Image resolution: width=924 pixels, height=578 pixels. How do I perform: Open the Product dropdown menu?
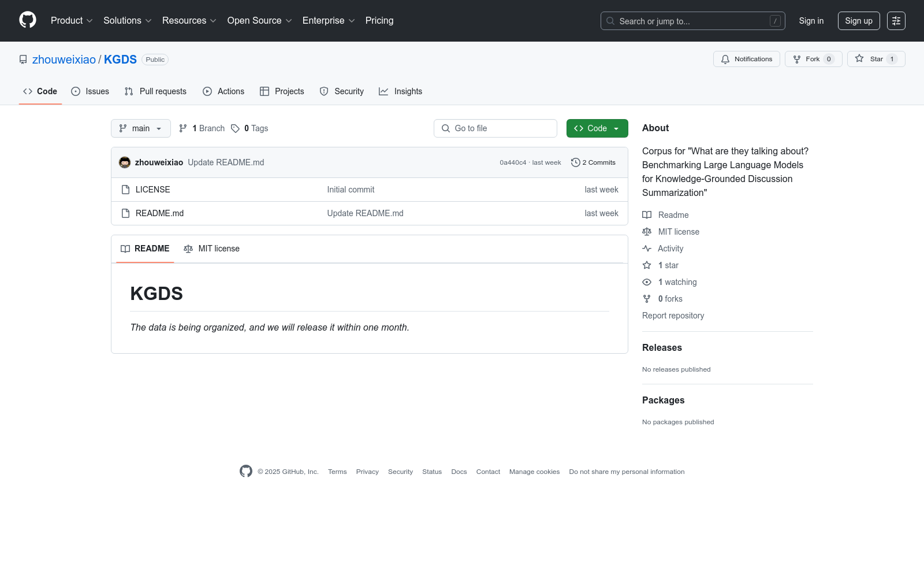click(72, 21)
